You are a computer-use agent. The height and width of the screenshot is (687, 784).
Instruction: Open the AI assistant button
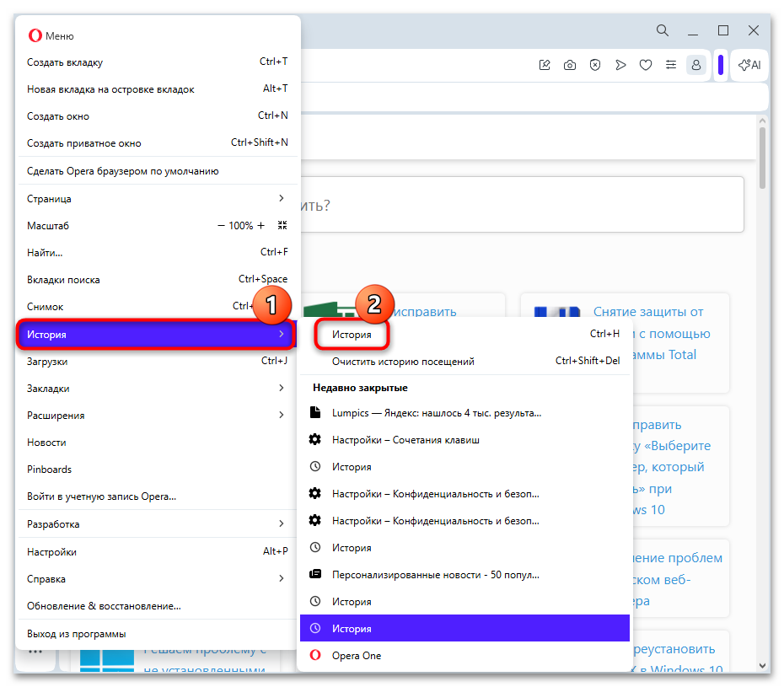coord(749,65)
